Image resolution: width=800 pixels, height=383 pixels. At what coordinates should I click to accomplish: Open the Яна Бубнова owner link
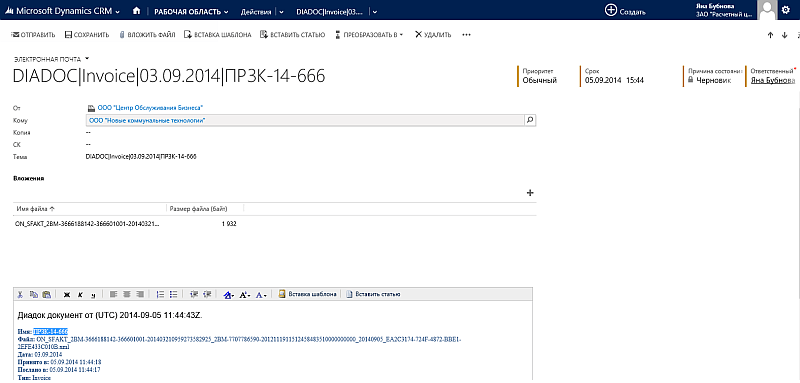pos(772,81)
